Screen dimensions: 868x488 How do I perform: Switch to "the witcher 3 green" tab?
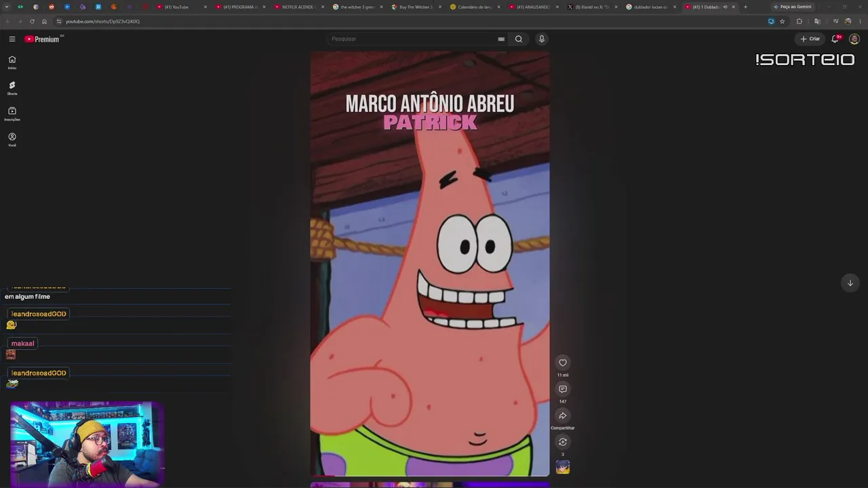[x=357, y=7]
